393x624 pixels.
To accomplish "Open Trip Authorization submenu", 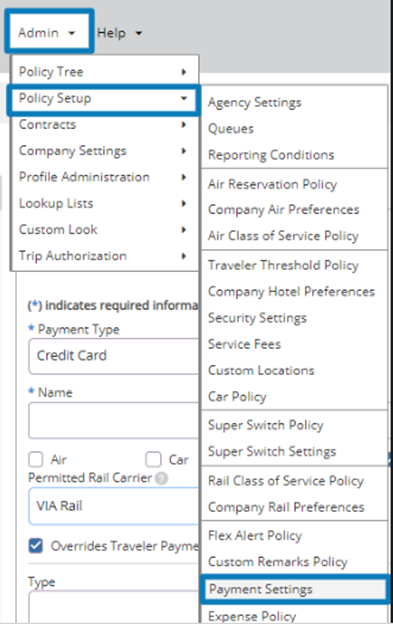I will [105, 256].
